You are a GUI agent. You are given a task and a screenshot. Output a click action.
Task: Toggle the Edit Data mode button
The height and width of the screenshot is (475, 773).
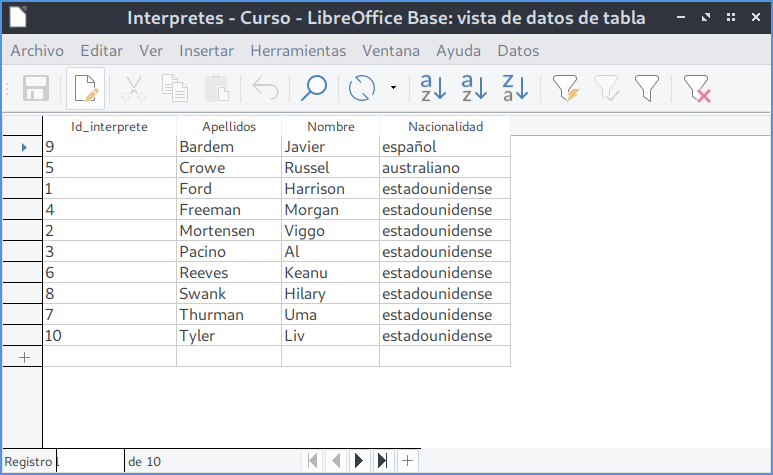click(x=86, y=89)
